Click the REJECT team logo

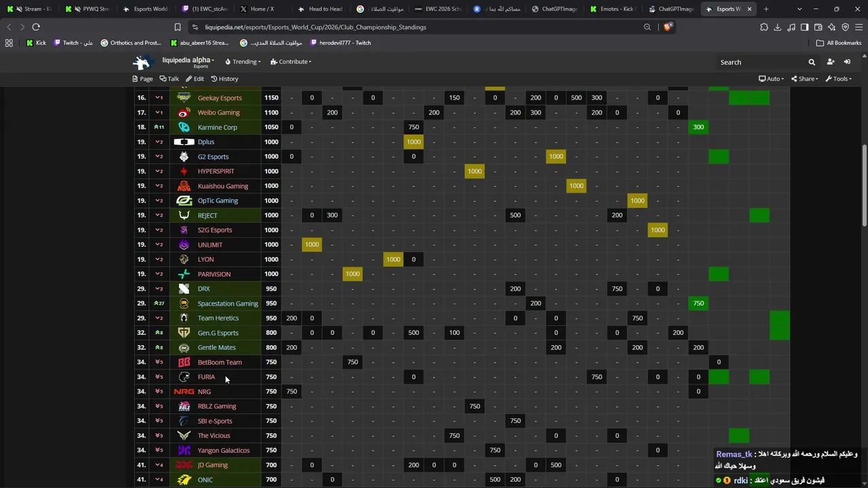(184, 216)
